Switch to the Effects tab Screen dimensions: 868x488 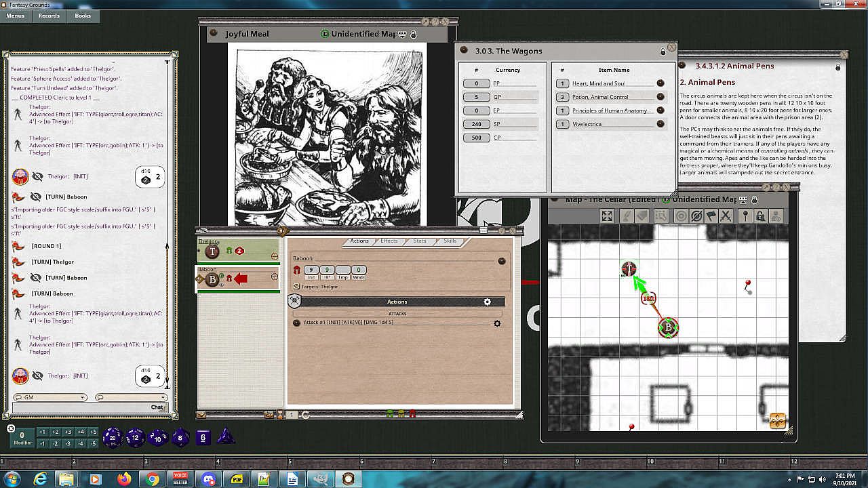389,241
